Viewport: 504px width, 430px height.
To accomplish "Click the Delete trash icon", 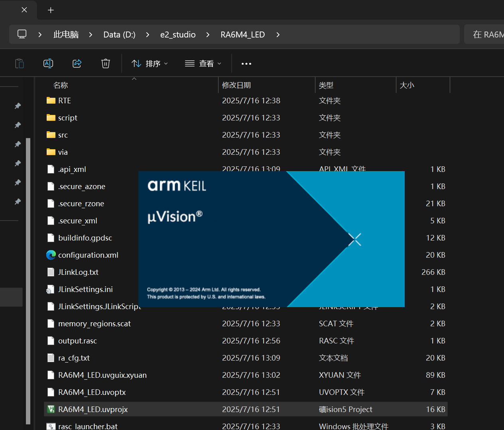I will [106, 63].
